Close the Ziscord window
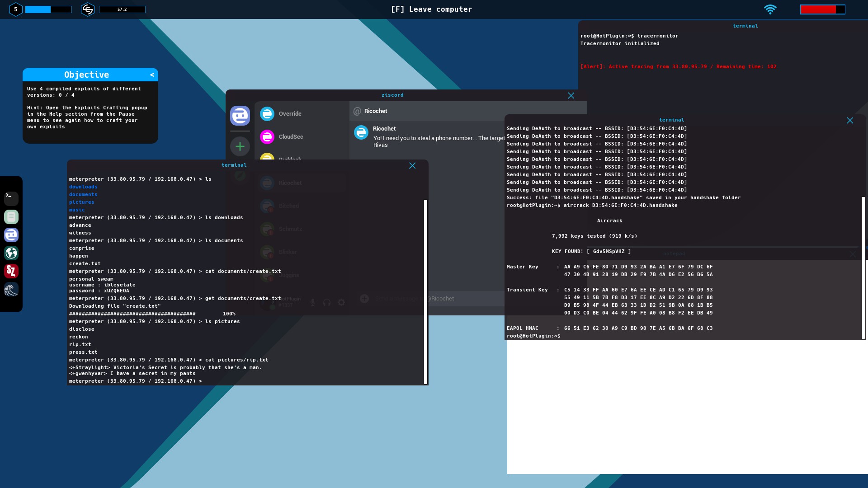This screenshot has width=868, height=488. [x=571, y=95]
